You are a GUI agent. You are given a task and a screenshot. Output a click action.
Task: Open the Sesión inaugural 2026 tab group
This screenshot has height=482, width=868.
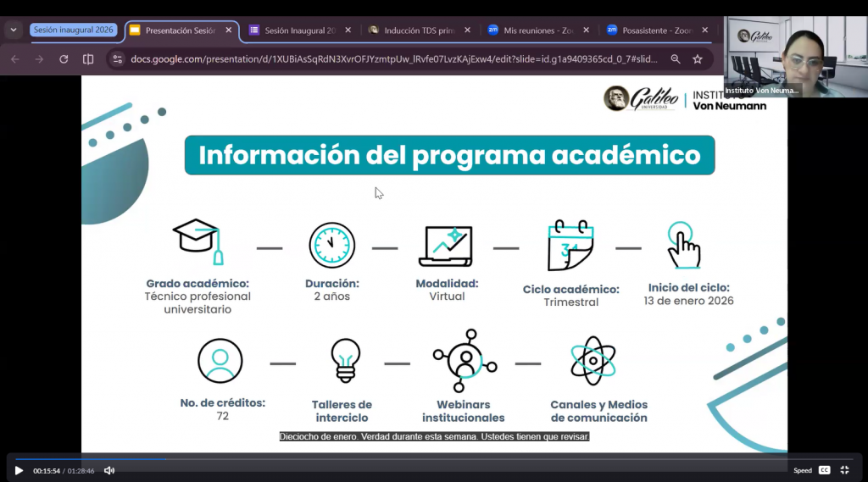[x=73, y=30]
